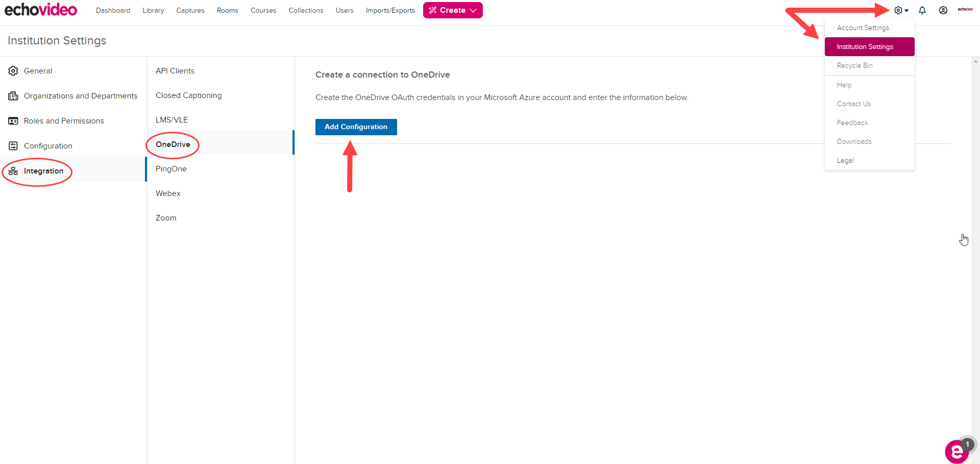
Task: Open Webex integration settings
Action: 221,193
